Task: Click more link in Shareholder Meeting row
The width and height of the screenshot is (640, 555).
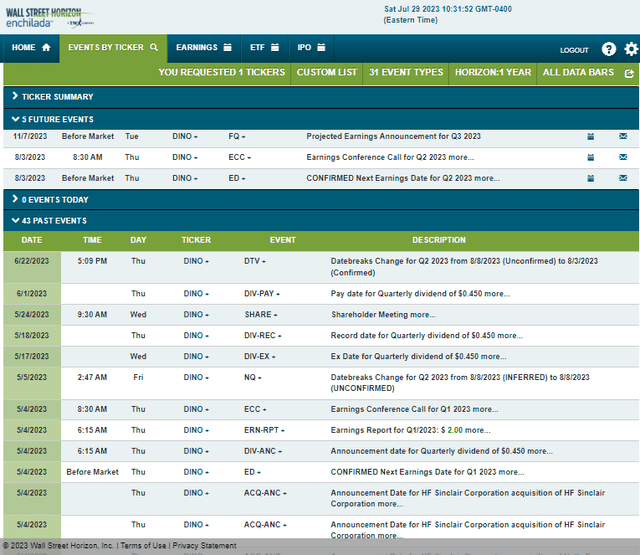Action: coord(422,315)
